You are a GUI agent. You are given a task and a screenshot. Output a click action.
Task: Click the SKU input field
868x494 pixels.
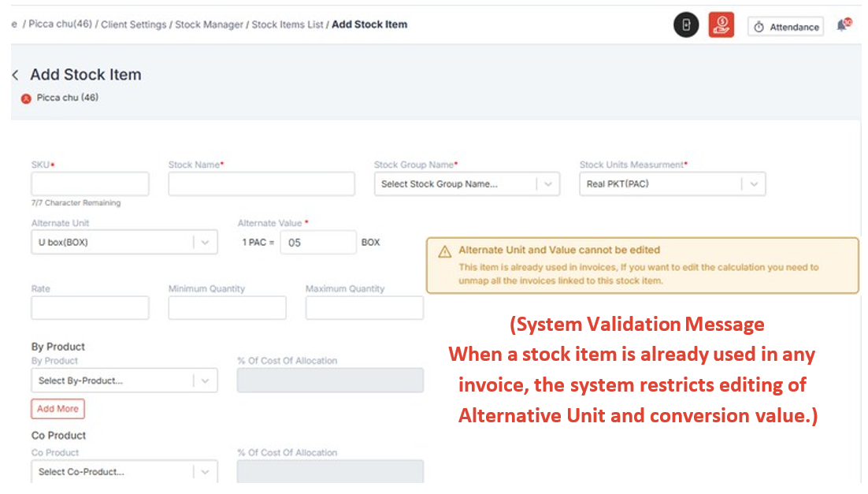point(90,184)
